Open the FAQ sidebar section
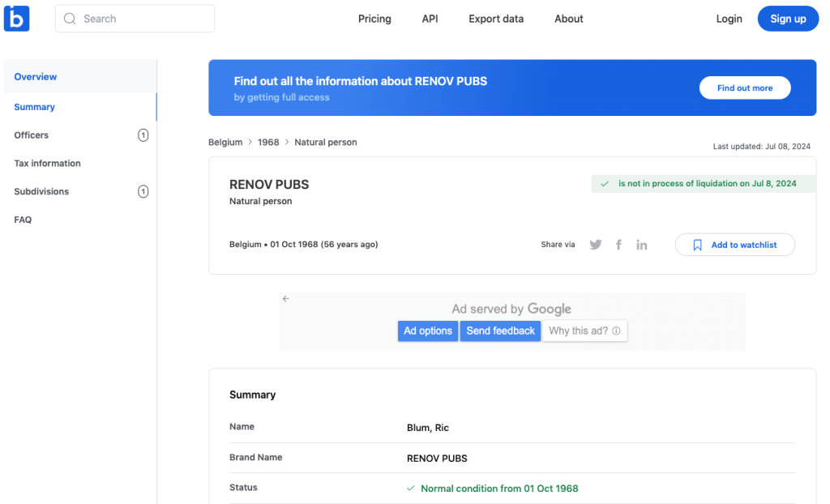Screen dimensions: 830x504 (x=23, y=220)
